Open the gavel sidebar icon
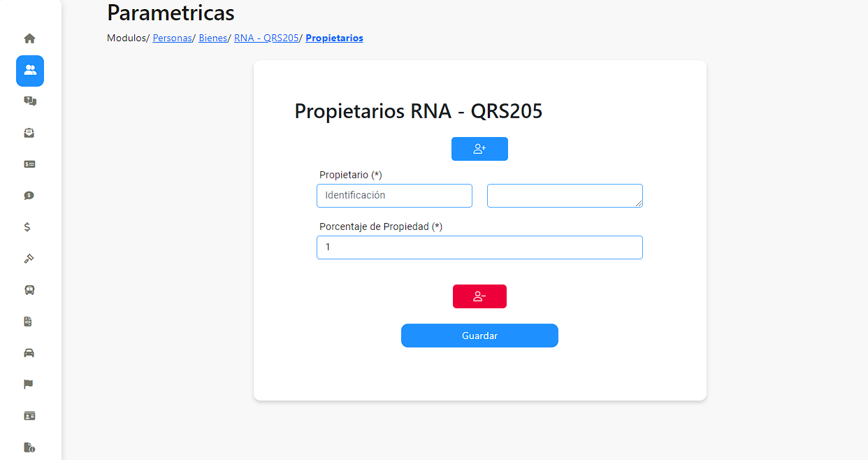Viewport: 868px width, 460px height. click(x=29, y=259)
